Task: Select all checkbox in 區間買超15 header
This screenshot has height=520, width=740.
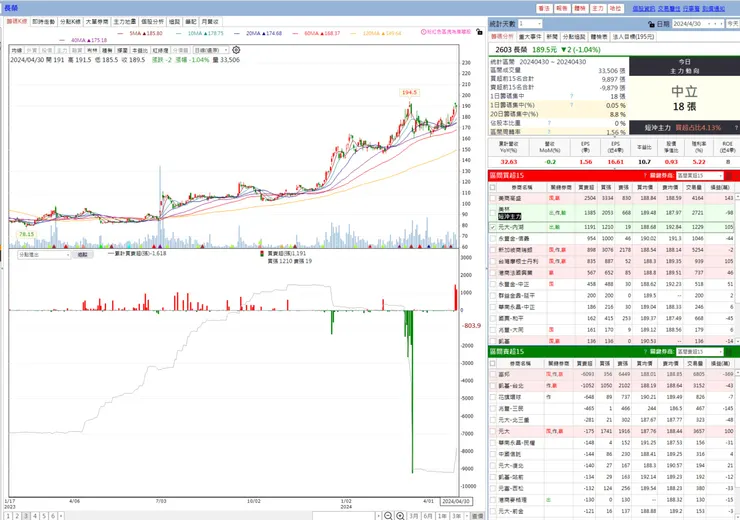Action: (x=493, y=187)
